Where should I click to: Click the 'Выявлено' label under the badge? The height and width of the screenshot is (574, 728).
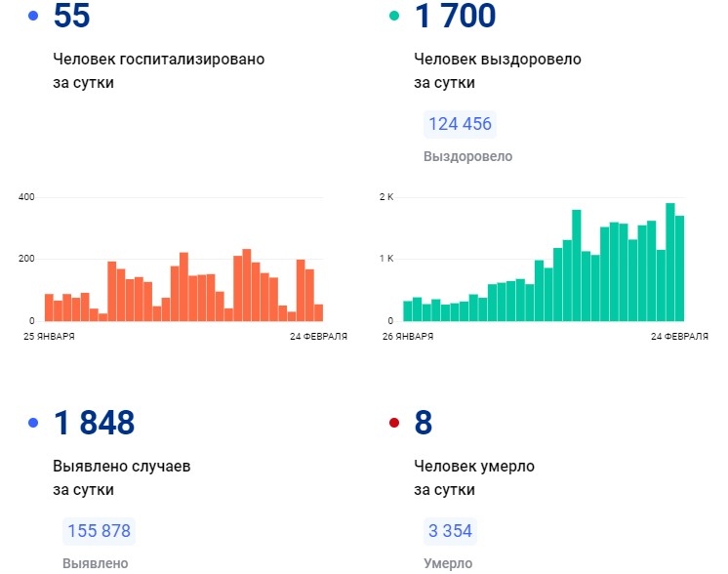tap(95, 563)
